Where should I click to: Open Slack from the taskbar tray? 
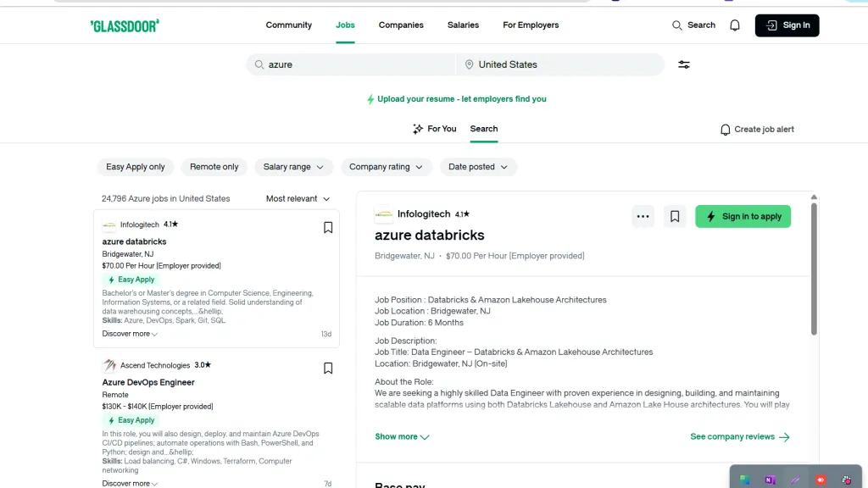click(x=847, y=480)
